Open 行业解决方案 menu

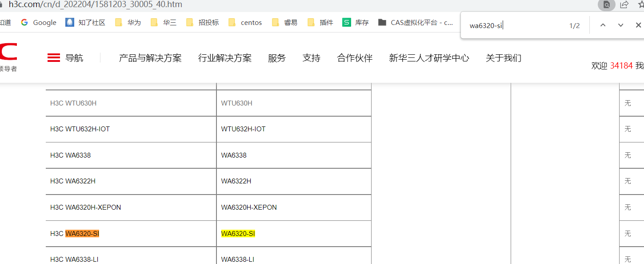(225, 58)
